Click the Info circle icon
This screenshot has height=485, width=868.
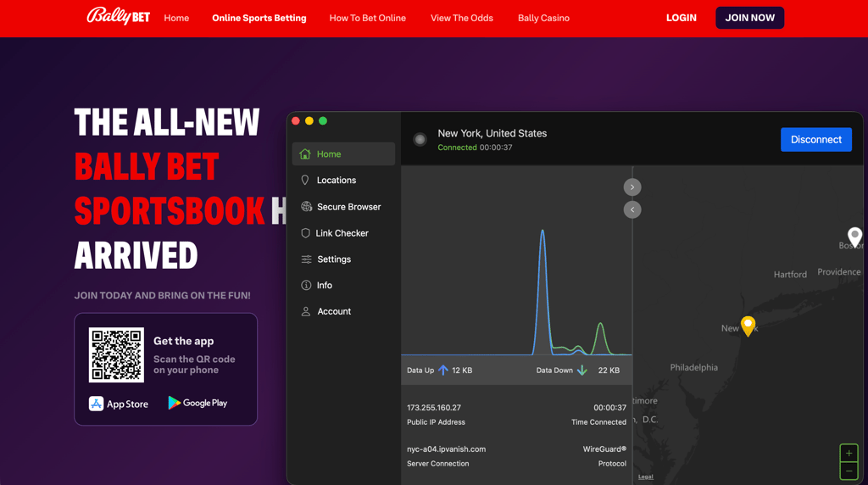(x=305, y=285)
